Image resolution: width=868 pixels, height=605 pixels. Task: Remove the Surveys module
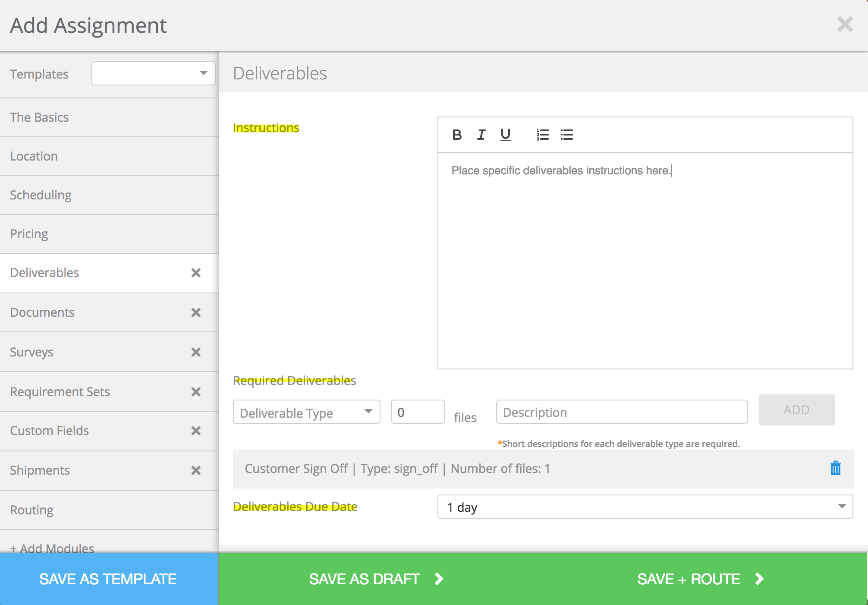(196, 352)
